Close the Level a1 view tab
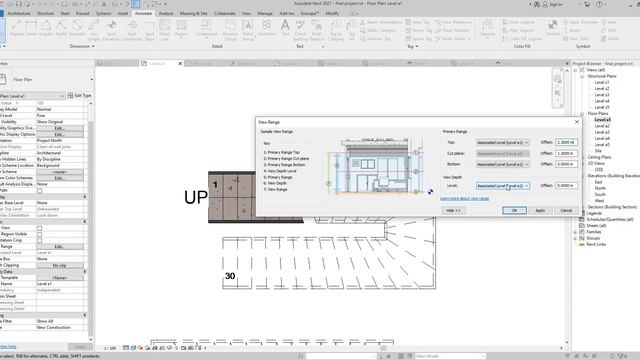640x360 pixels. pyautogui.click(x=180, y=64)
